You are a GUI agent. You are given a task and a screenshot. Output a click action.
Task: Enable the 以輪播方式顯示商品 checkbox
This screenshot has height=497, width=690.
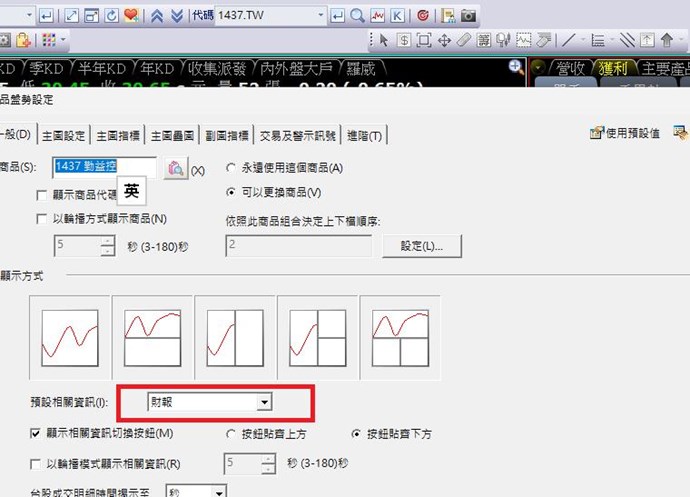click(x=42, y=218)
